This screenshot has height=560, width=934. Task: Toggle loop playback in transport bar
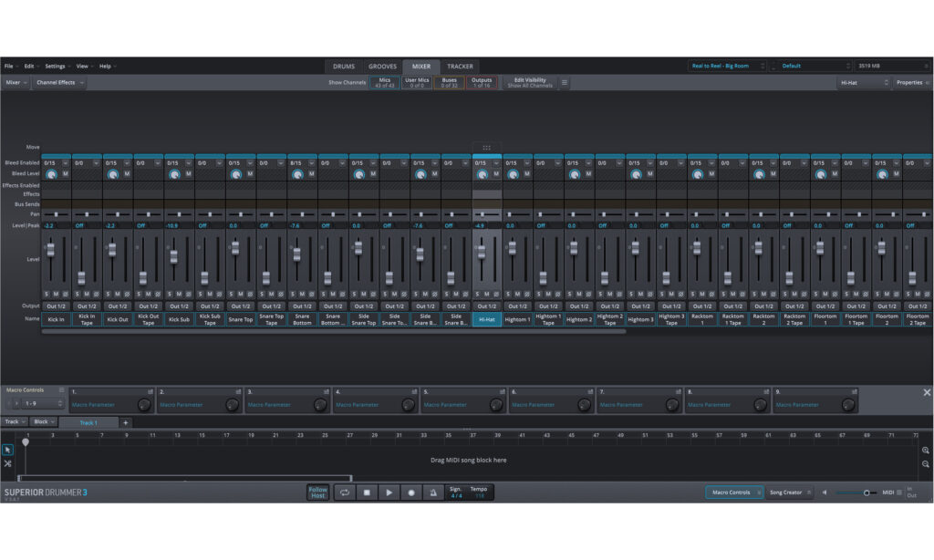pyautogui.click(x=344, y=493)
